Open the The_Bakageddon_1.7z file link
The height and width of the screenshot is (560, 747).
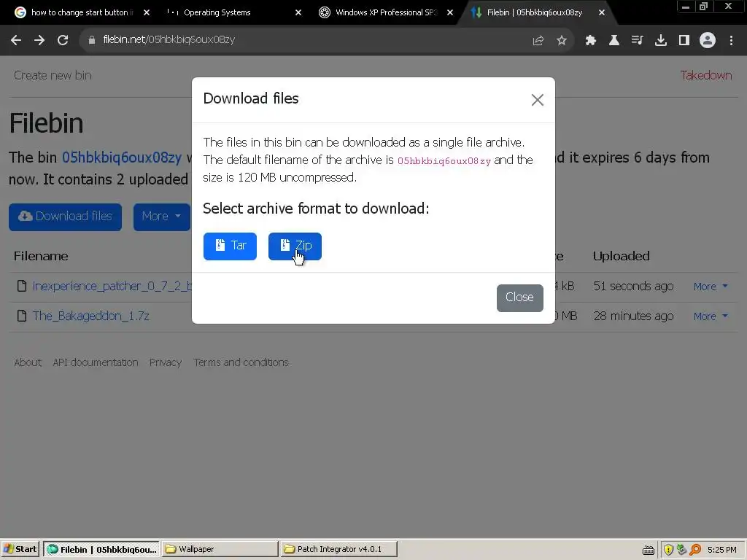[x=91, y=316]
